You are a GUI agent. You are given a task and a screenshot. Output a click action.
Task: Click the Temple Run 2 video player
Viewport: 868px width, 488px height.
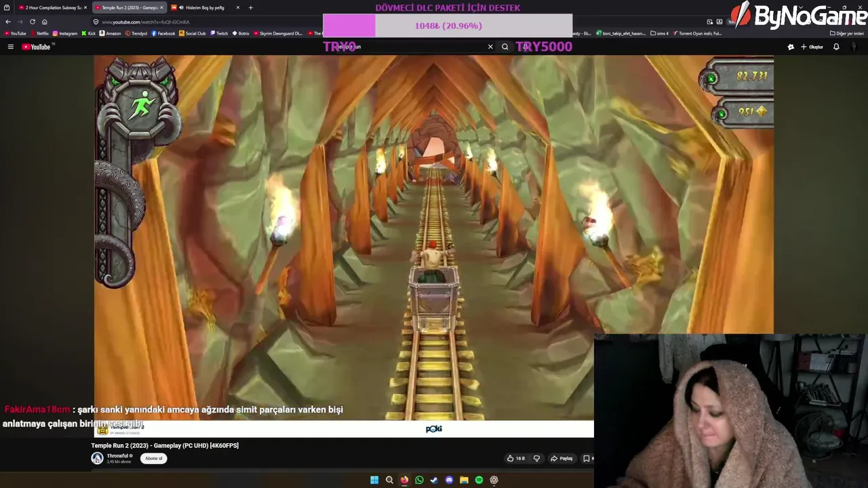point(434,247)
